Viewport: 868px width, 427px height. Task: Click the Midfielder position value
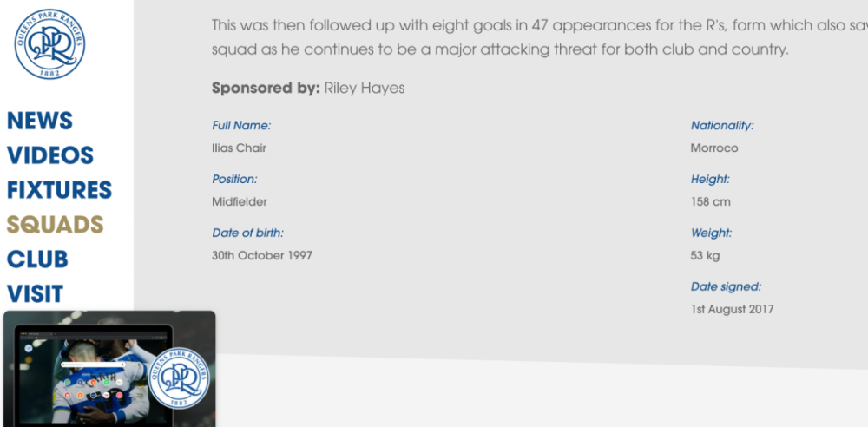240,201
